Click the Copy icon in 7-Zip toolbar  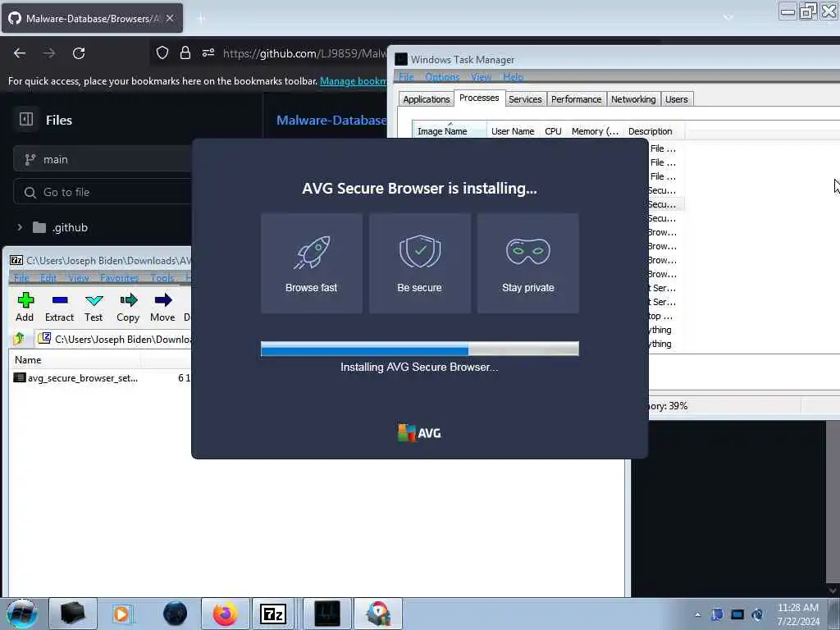[128, 307]
